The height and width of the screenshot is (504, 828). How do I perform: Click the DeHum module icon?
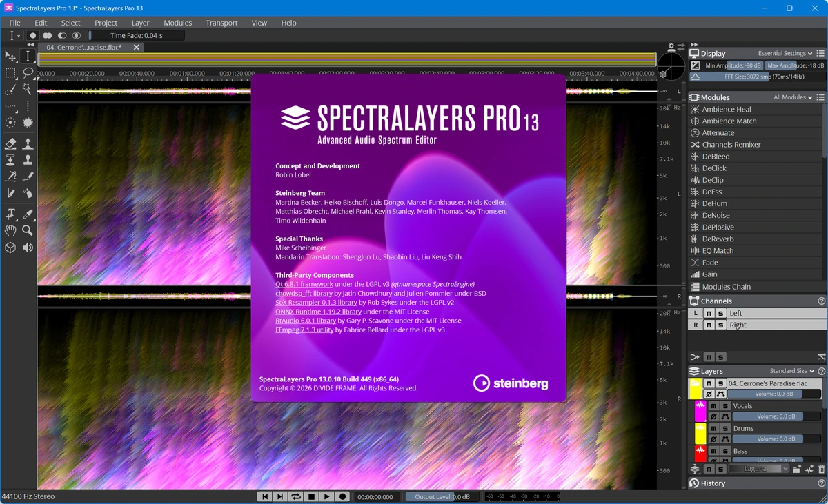tap(695, 203)
